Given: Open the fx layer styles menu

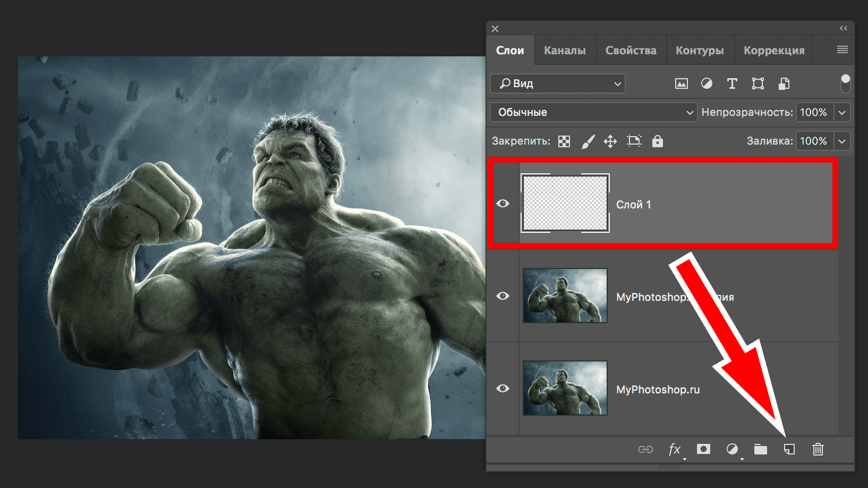Looking at the screenshot, I should (674, 449).
